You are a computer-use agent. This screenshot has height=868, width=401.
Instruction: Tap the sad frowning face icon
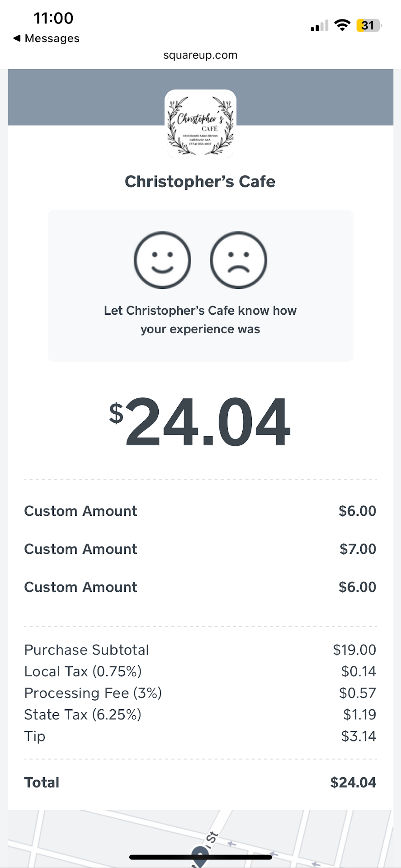click(238, 260)
